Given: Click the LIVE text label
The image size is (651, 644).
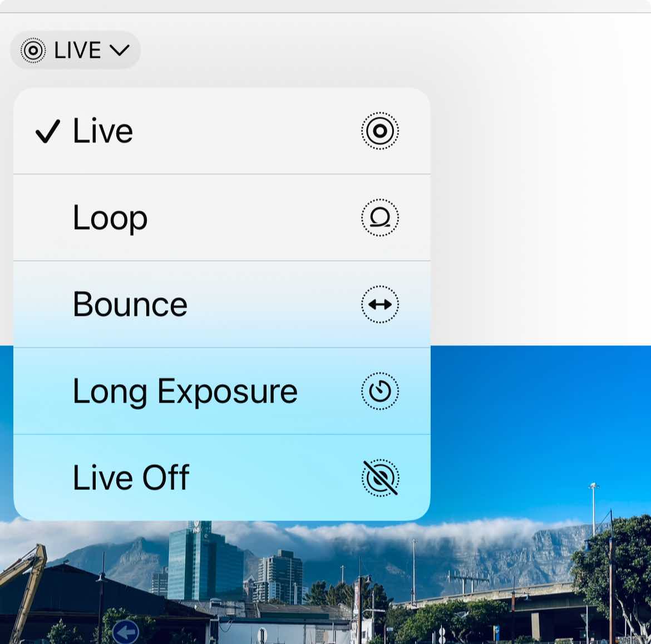Looking at the screenshot, I should click(78, 50).
